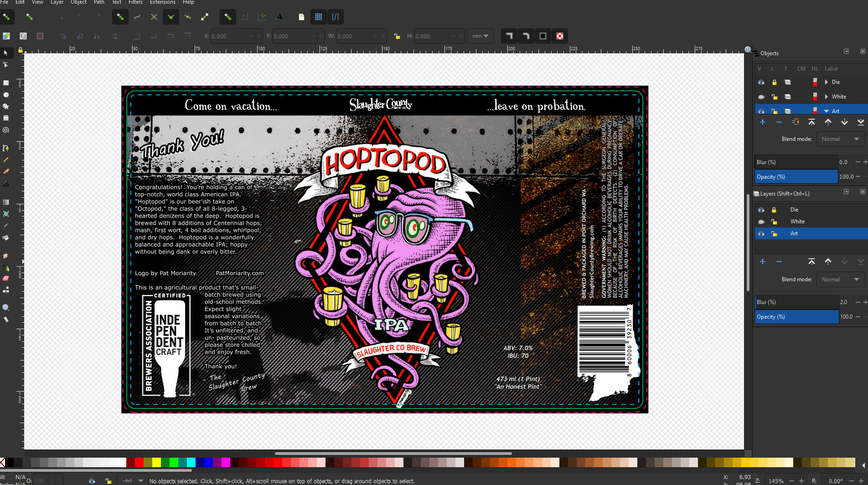Select the Spiral tool
This screenshot has height=485, width=868.
point(6,130)
